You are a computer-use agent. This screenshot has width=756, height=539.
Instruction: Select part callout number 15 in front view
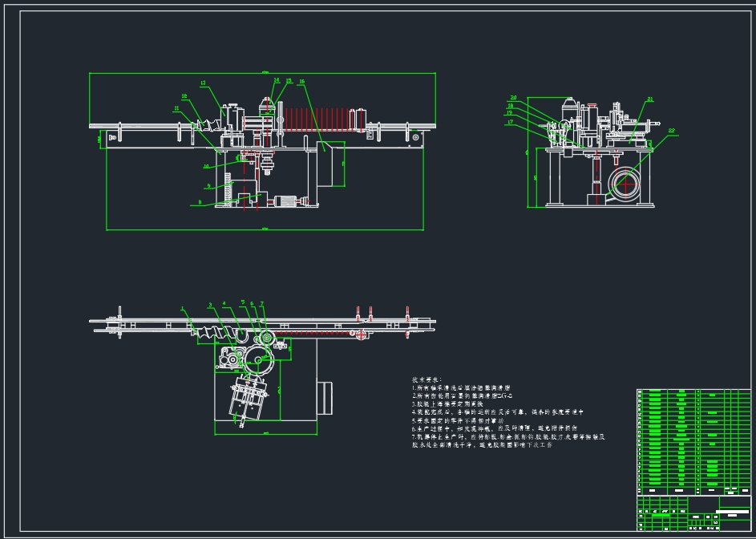(x=289, y=81)
